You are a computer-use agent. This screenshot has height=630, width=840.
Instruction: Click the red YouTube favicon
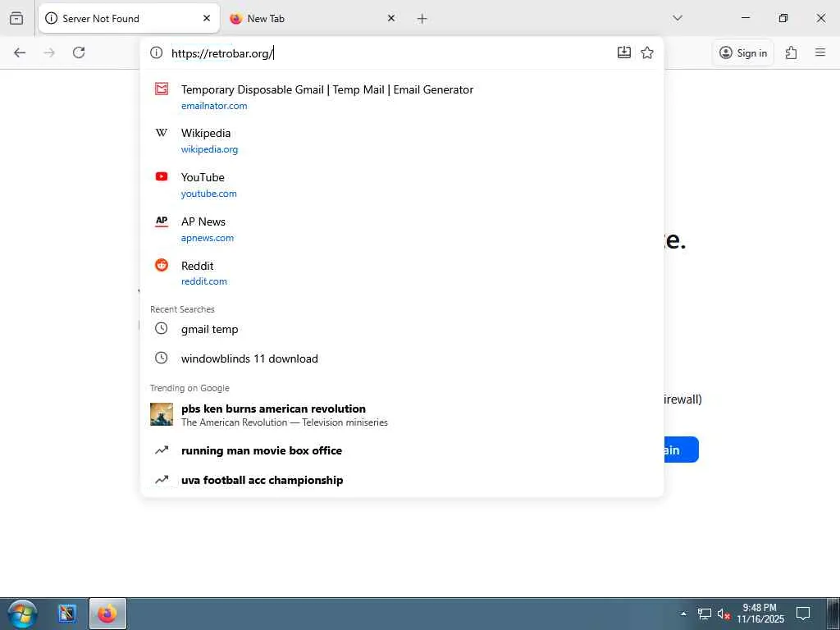(162, 176)
